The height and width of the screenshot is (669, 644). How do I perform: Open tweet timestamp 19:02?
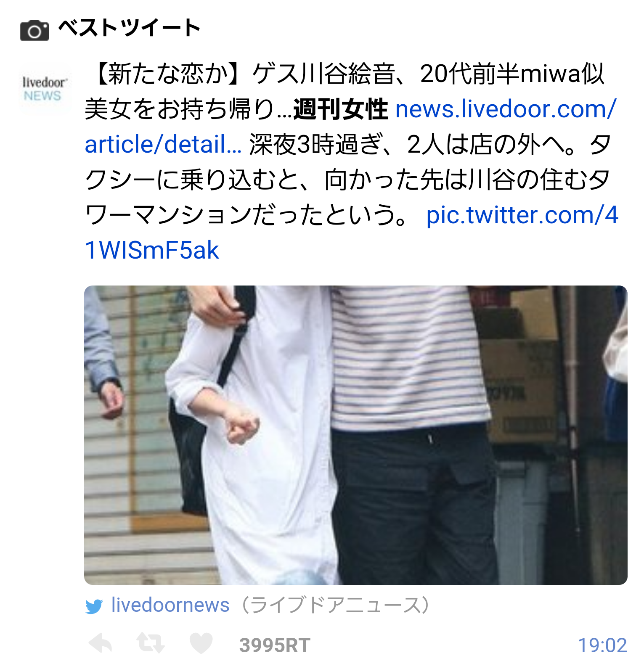[602, 645]
